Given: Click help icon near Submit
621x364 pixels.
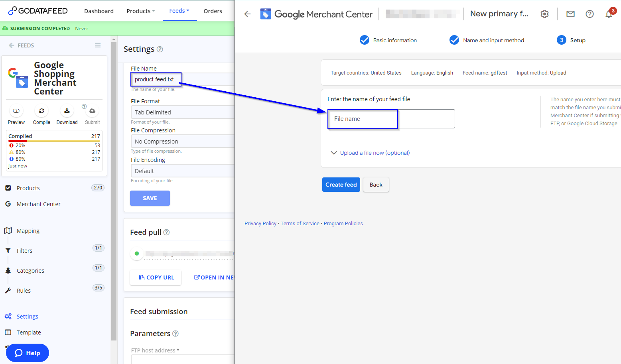Looking at the screenshot, I should click(84, 106).
